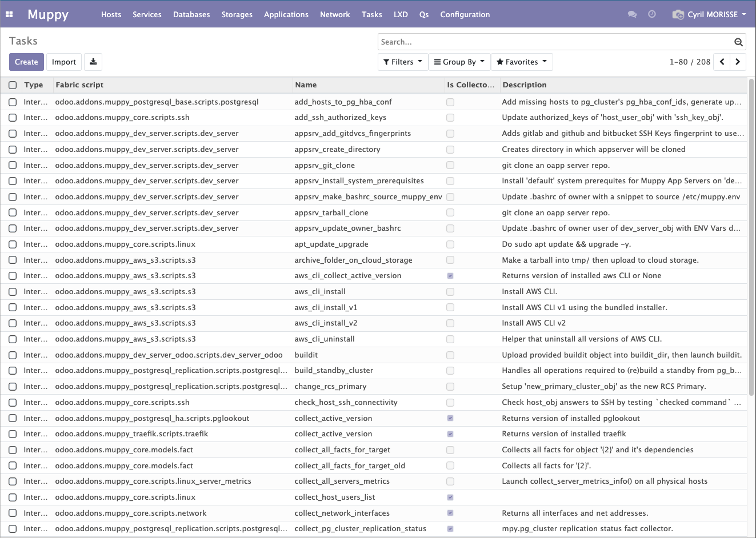Image resolution: width=756 pixels, height=538 pixels.
Task: Open the Favorites dropdown
Action: coord(522,62)
